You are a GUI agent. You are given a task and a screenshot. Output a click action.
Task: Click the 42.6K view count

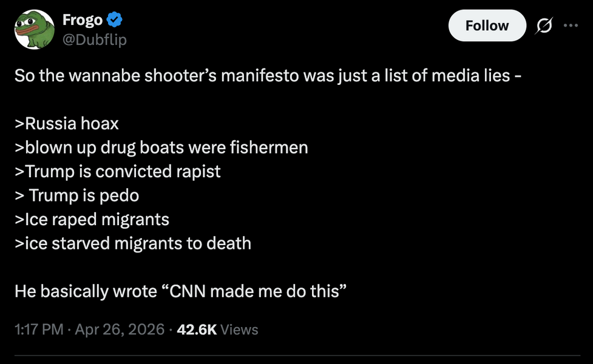tap(197, 329)
